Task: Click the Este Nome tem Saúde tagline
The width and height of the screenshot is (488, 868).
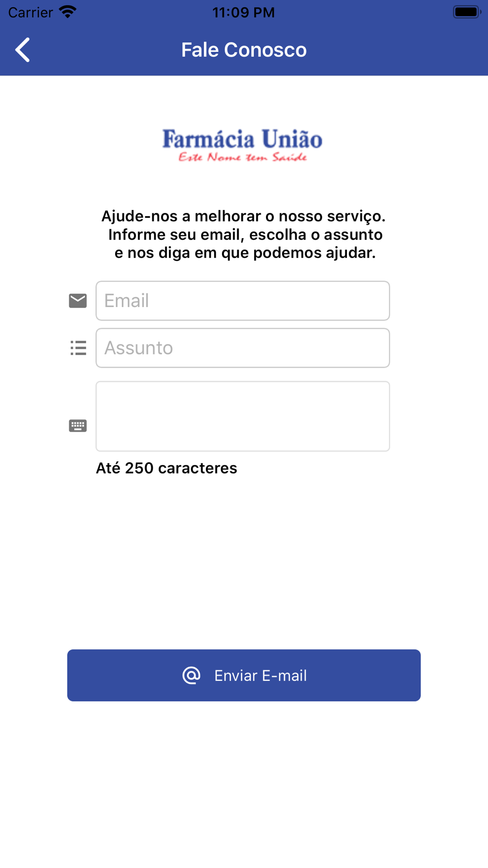Action: pos(243,157)
